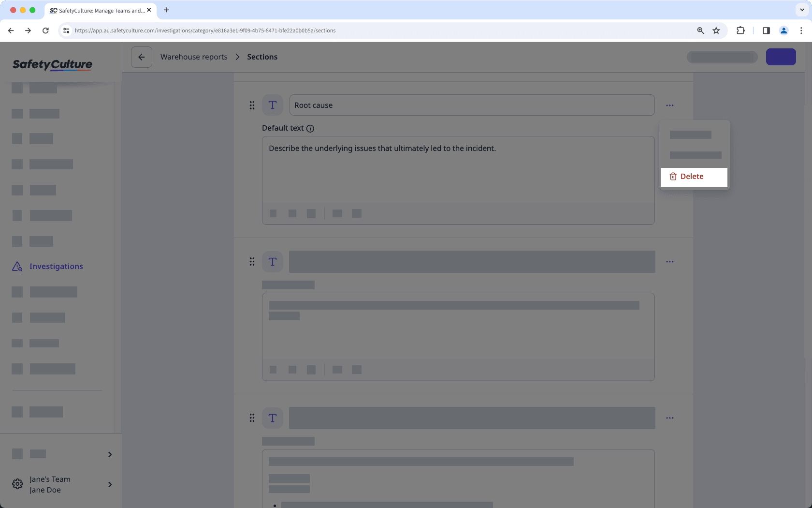Click the info icon next to Default text

[310, 128]
